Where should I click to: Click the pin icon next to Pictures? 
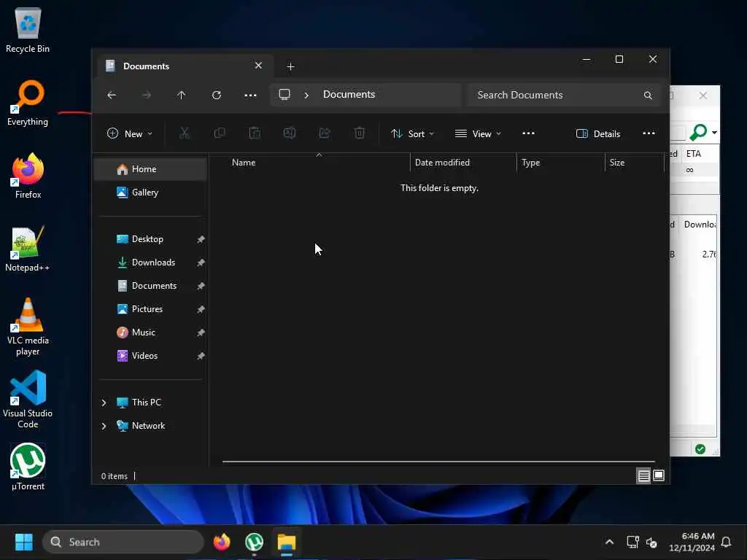(201, 309)
